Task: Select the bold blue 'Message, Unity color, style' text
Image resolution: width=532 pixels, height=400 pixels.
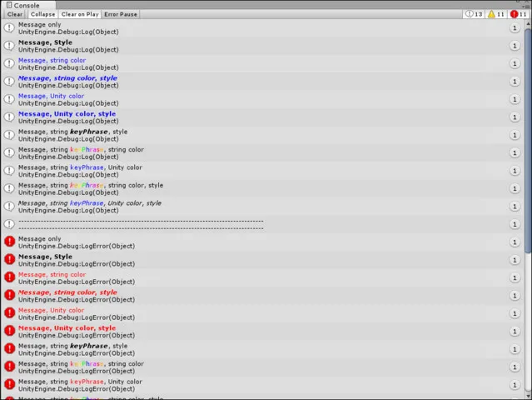Action: [67, 114]
